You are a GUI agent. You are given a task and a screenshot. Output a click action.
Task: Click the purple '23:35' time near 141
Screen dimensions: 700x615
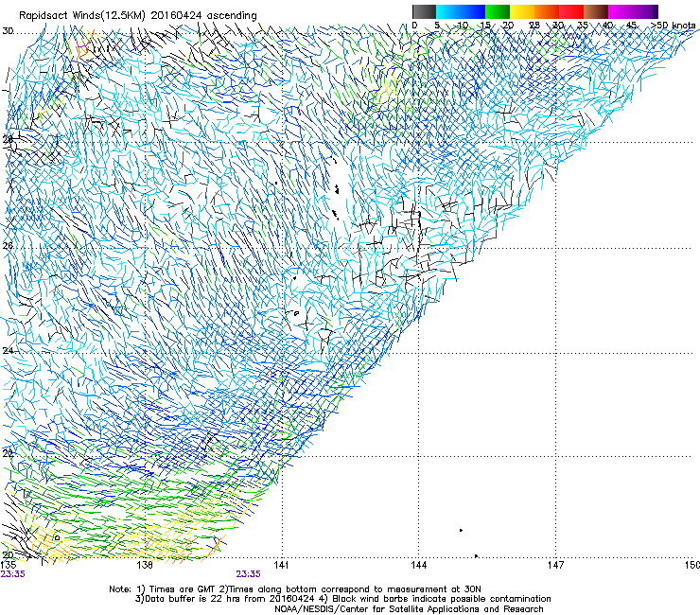pyautogui.click(x=248, y=574)
